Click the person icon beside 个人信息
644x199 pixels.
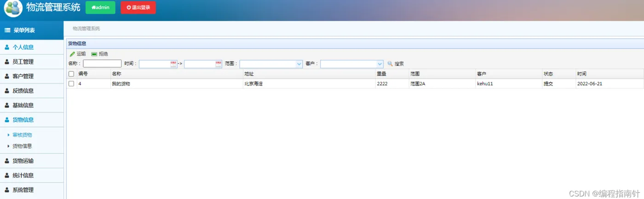coord(7,47)
